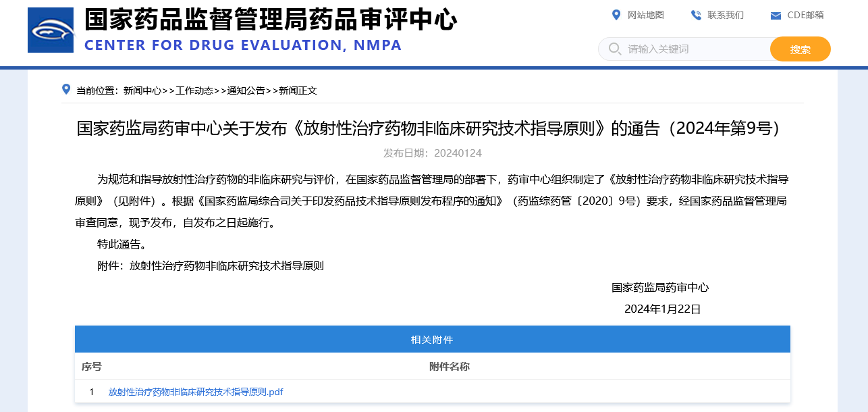Click the CENTER FOR DRUG EVALUATION, NMPA subtitle
This screenshot has width=868, height=412.
point(243,45)
